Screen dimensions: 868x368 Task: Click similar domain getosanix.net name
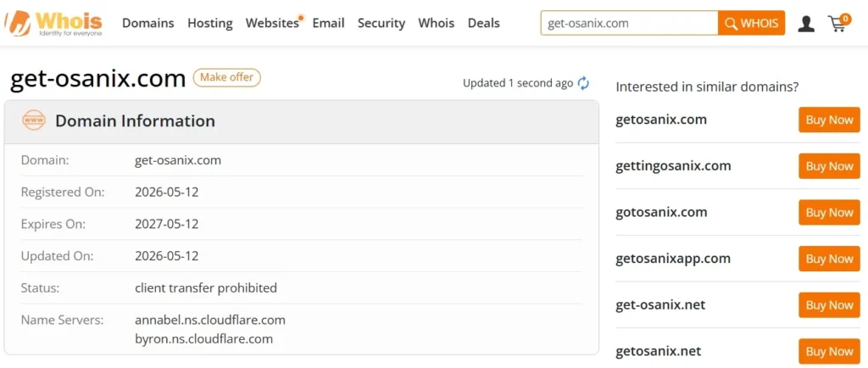(x=658, y=351)
